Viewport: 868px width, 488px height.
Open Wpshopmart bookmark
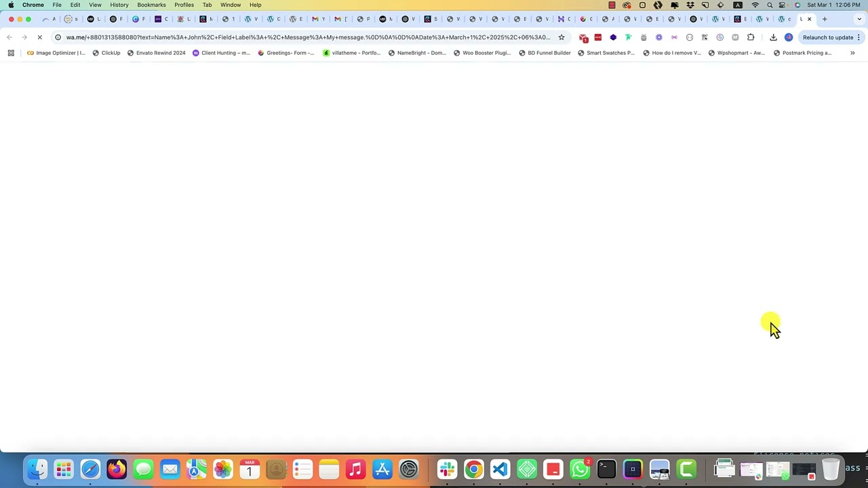pyautogui.click(x=736, y=53)
